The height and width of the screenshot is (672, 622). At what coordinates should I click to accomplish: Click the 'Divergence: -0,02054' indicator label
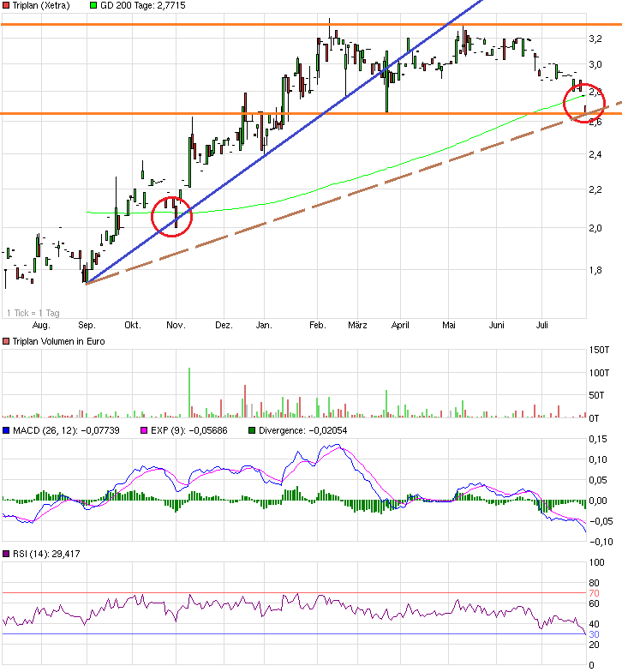click(x=301, y=431)
